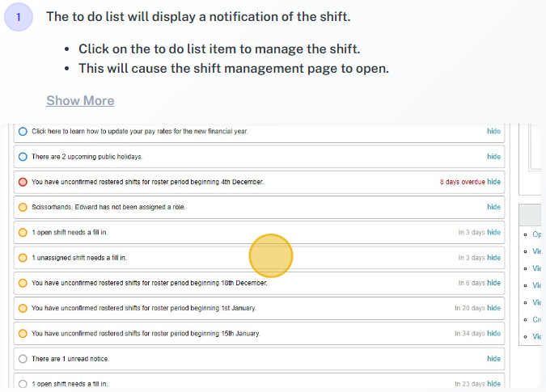This screenshot has width=546, height=392.
Task: Hide the Scissorhands, Edward role item
Action: 493,207
